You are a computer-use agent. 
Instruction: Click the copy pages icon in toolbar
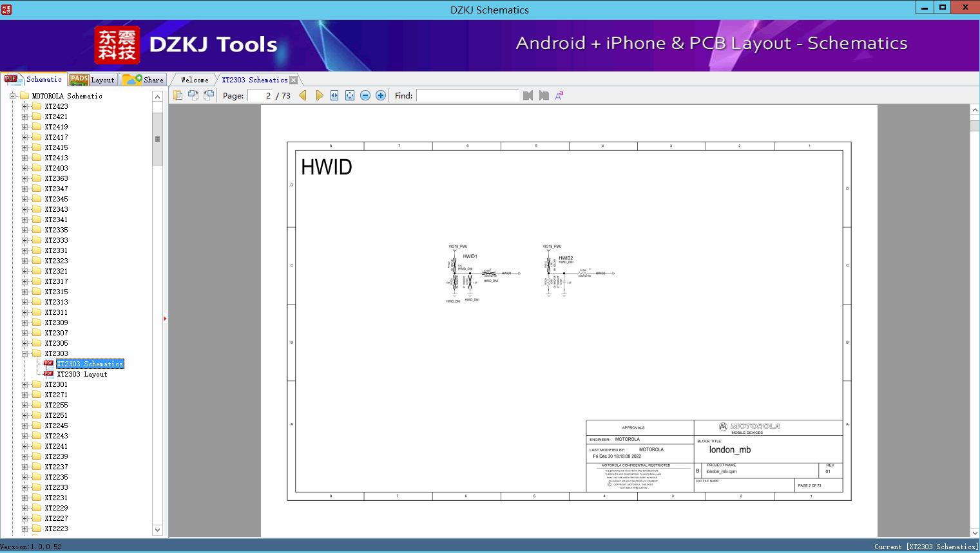178,95
